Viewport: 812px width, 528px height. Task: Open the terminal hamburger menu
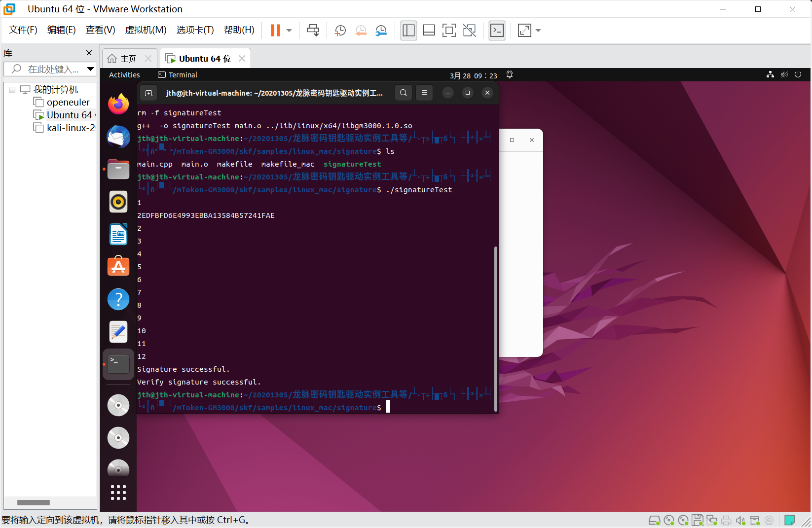tap(424, 93)
